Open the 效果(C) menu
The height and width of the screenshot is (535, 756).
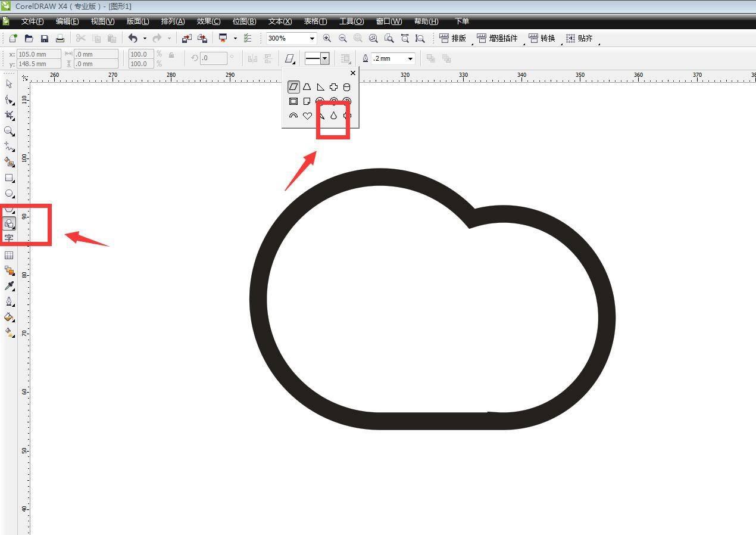[x=208, y=21]
